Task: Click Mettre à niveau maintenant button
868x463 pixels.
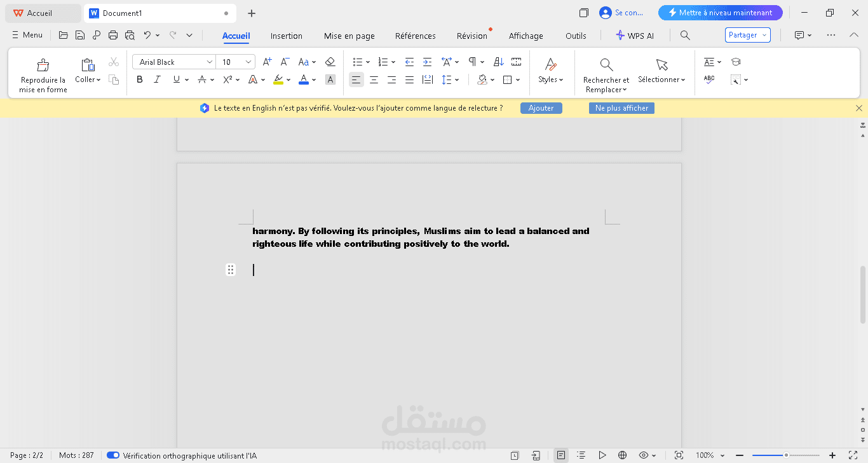Action: [721, 13]
